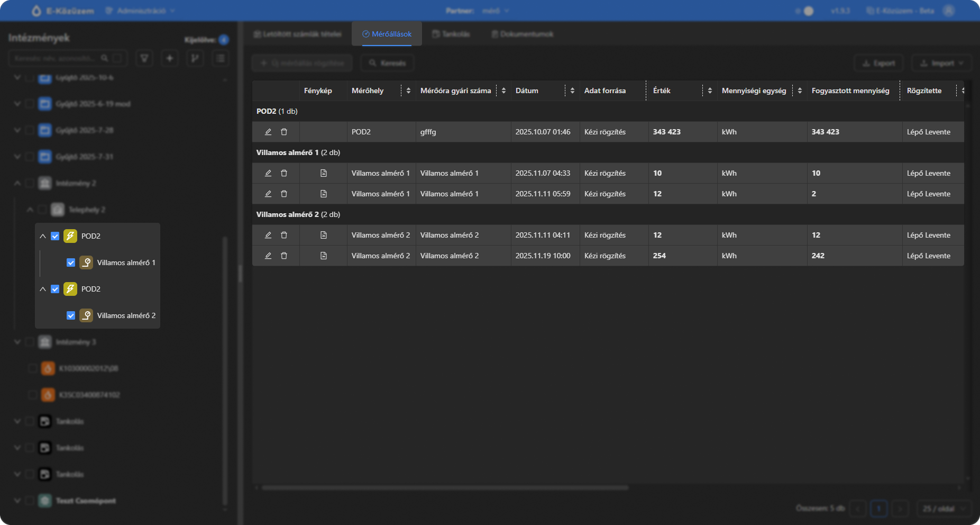This screenshot has width=980, height=525.
Task: Delete the reading dated 2025.11.19 10:00
Action: point(284,256)
